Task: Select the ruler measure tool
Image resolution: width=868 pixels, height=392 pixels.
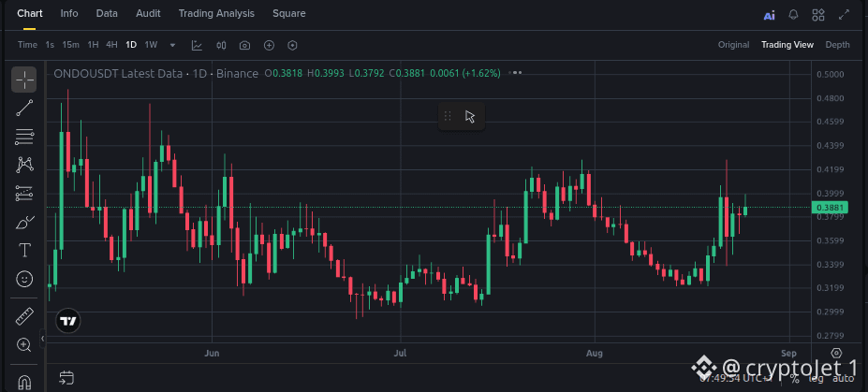Action: point(24,317)
